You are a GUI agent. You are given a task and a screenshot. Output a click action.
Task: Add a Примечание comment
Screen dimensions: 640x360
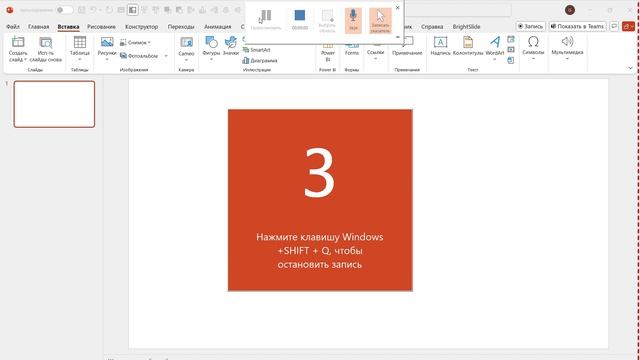(x=407, y=46)
